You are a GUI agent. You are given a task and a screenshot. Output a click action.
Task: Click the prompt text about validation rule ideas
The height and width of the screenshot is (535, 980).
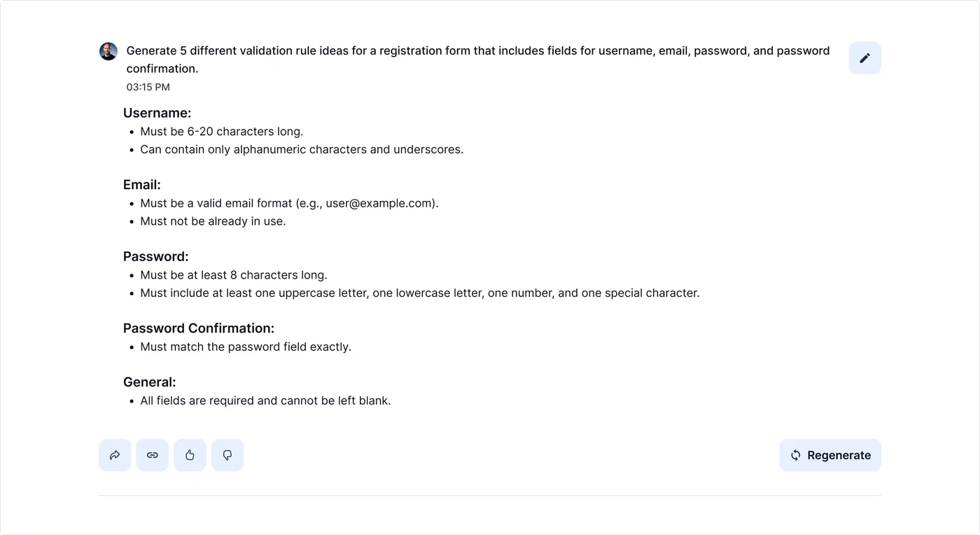click(x=478, y=60)
